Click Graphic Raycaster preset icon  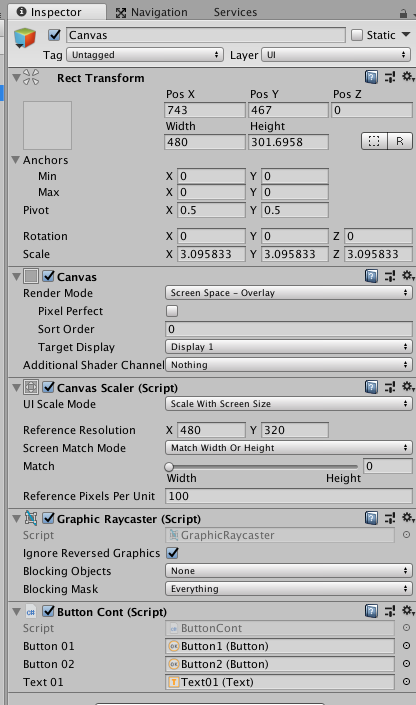click(x=389, y=518)
